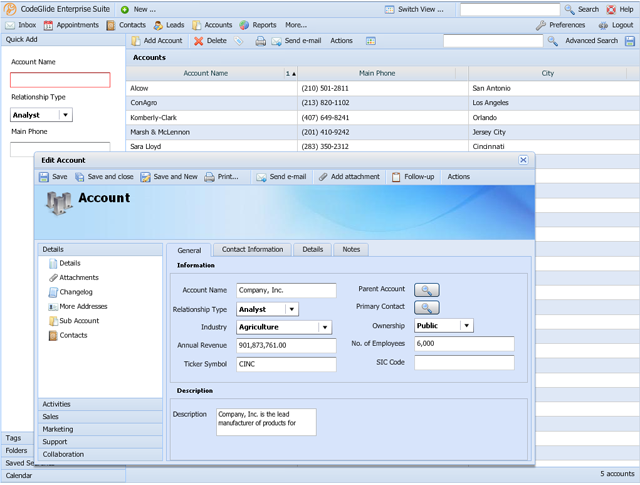
Task: Click the Logout icon
Action: pos(603,25)
